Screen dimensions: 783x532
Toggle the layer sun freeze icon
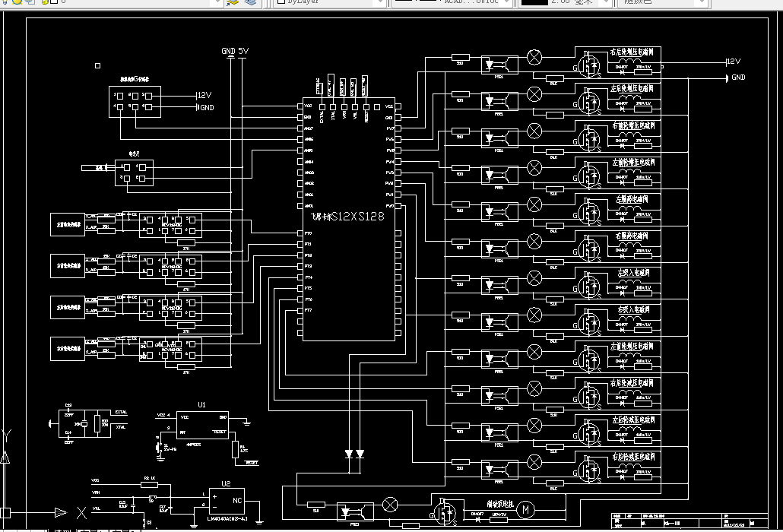tap(17, 2)
